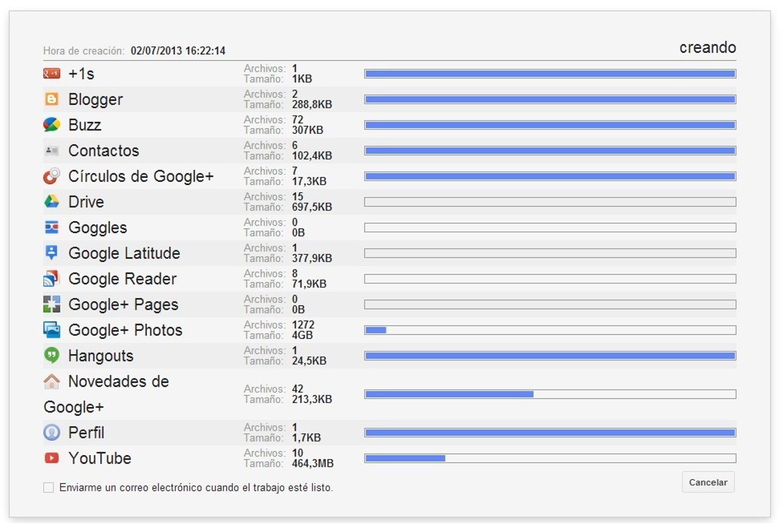Click the Google+ Photos icon
Screen dimensions: 783x532
(52, 330)
